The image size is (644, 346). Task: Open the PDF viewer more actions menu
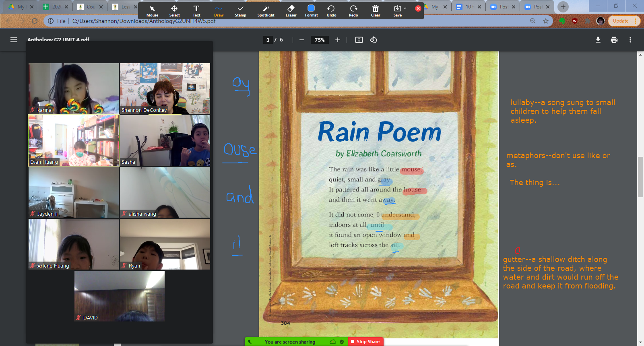pos(630,40)
